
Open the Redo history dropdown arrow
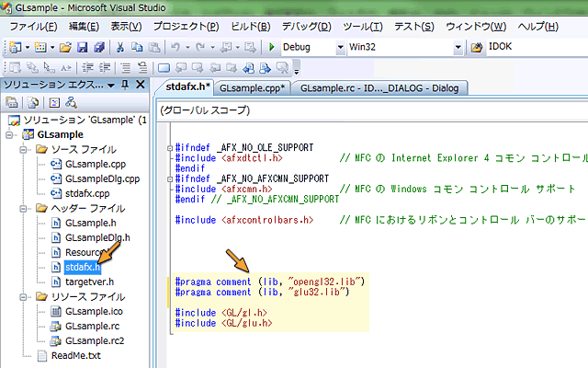(x=212, y=48)
